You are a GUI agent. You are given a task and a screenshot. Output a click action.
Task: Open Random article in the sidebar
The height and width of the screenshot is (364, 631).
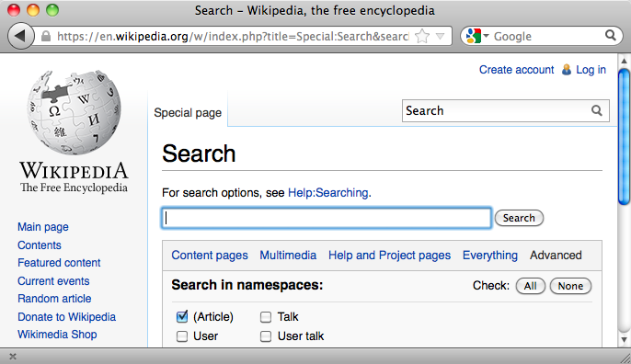54,299
